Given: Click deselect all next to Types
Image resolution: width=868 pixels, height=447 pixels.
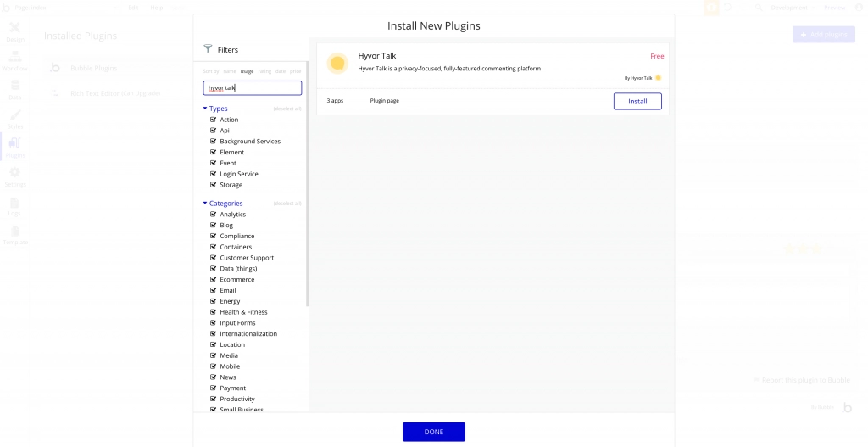Looking at the screenshot, I should coord(287,109).
